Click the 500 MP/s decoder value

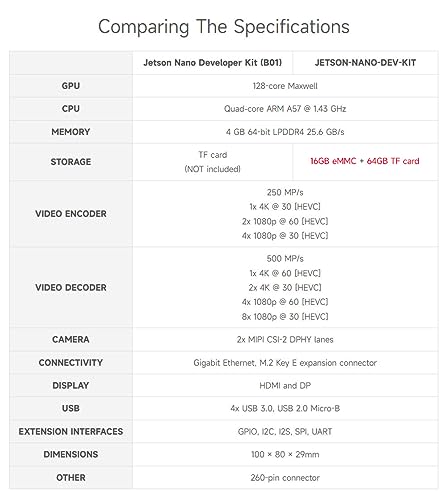[x=285, y=258]
